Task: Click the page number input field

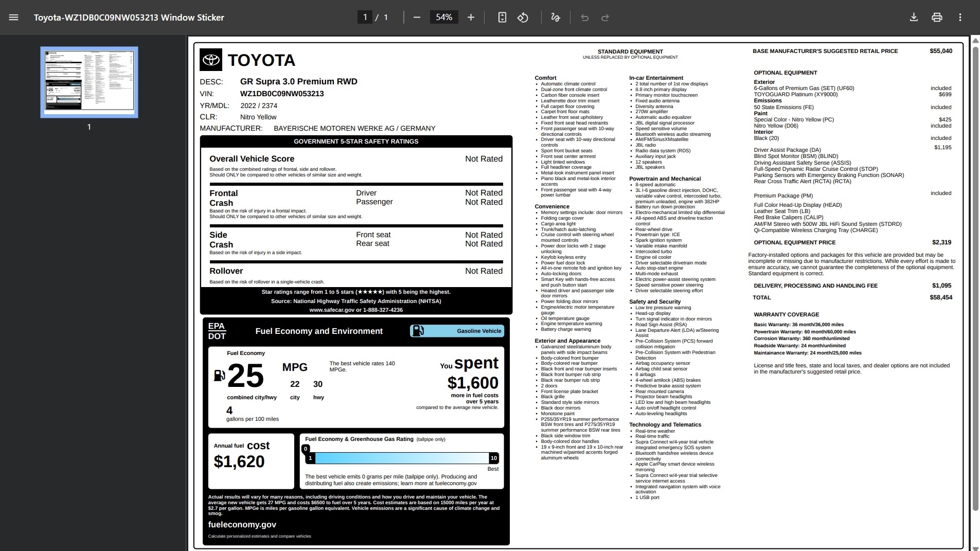Action: pyautogui.click(x=365, y=17)
